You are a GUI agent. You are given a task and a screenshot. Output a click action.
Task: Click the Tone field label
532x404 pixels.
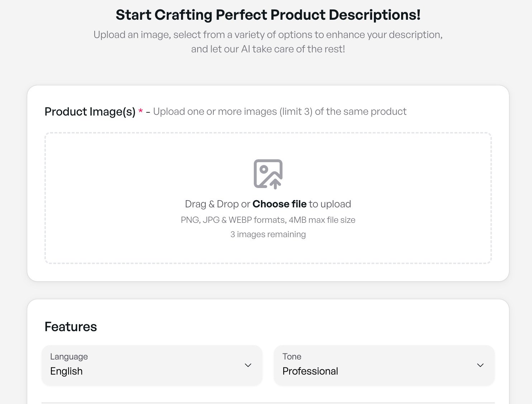click(291, 357)
